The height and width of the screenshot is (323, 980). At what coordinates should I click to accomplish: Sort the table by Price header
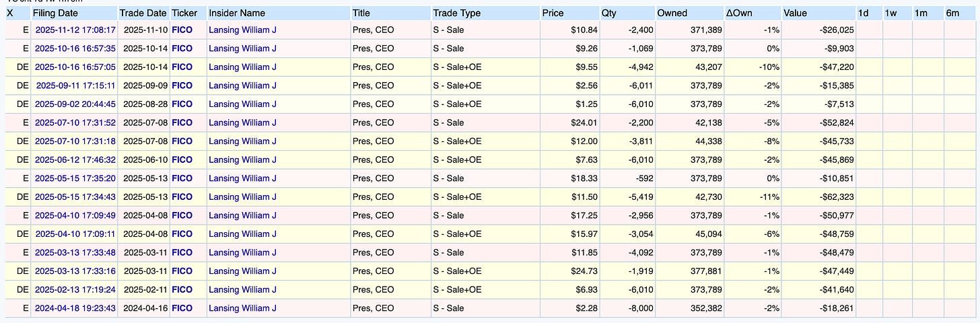click(x=553, y=13)
